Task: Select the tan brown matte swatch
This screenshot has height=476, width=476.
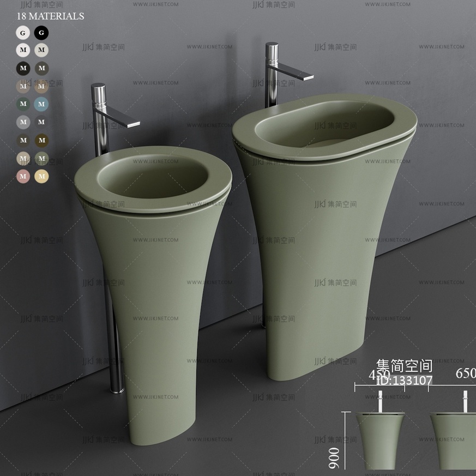Action: point(41,86)
